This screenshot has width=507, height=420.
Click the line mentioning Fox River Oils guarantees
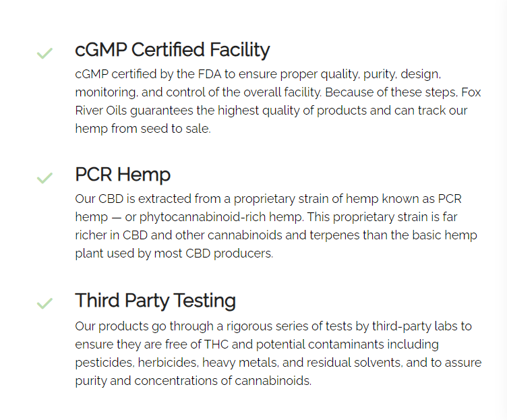(271, 111)
